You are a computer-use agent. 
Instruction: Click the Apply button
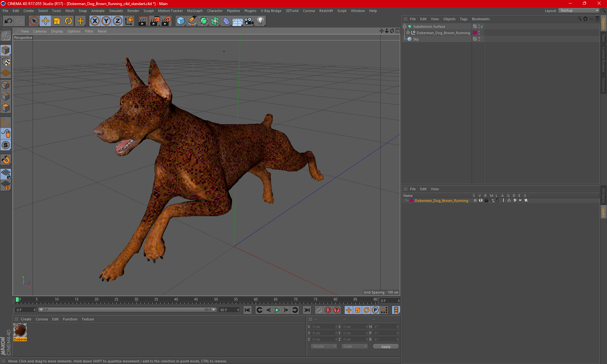(x=385, y=346)
